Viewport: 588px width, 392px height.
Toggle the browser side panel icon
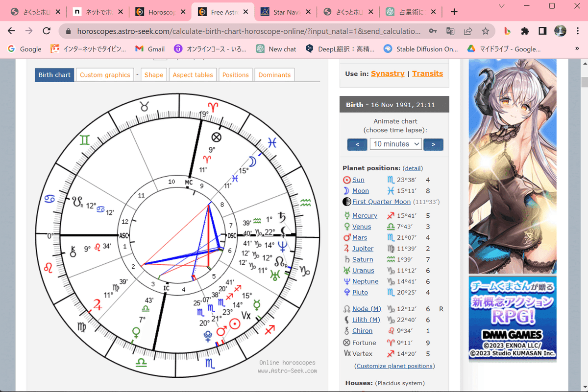542,31
